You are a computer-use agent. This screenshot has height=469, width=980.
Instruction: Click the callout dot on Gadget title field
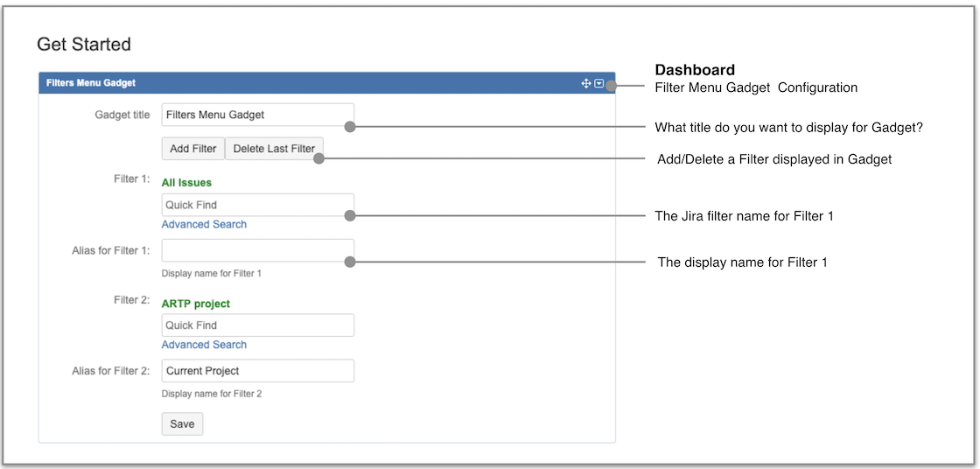[350, 127]
